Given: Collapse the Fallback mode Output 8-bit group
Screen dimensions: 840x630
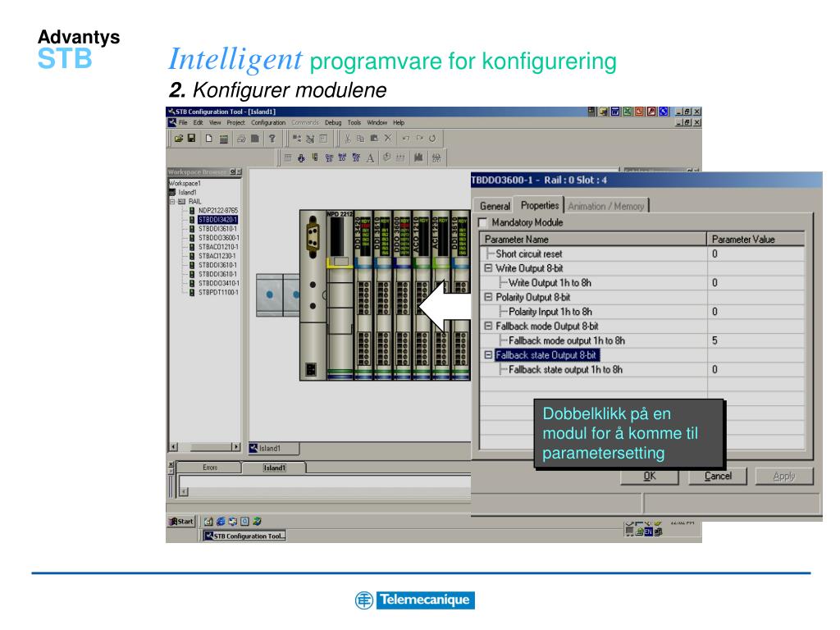Looking at the screenshot, I should click(488, 326).
